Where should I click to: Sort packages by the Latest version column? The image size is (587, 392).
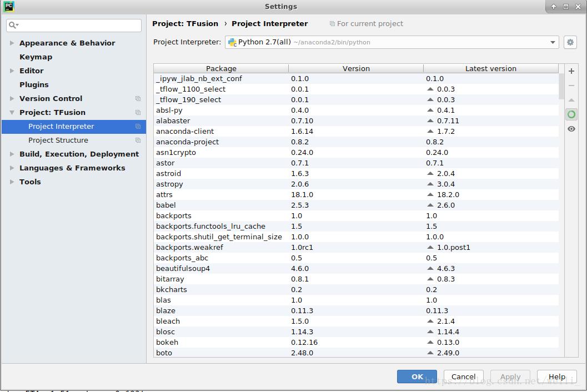pyautogui.click(x=491, y=68)
